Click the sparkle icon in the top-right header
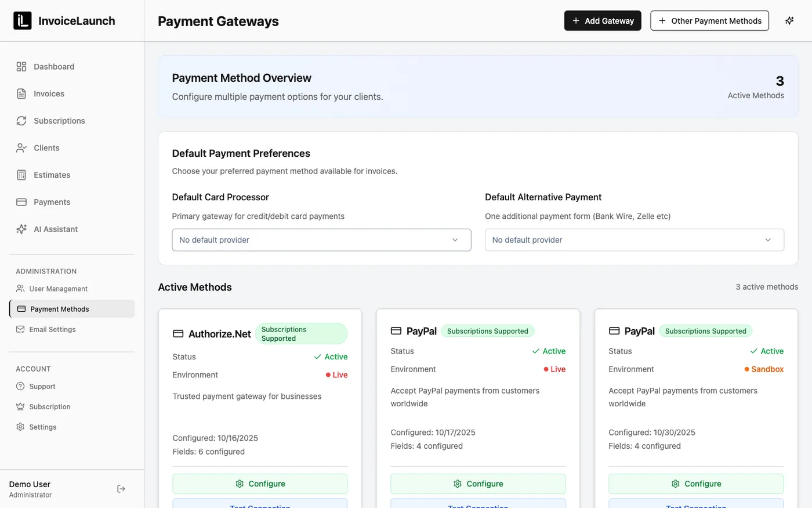This screenshot has width=812, height=508. point(789,21)
